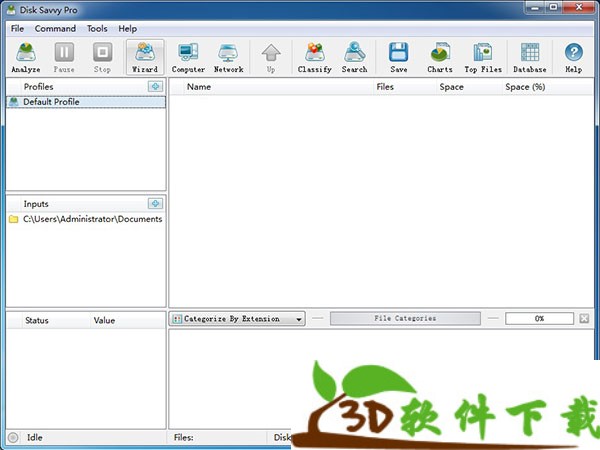Open the Database toolbar icon
This screenshot has width=600, height=450.
click(530, 57)
